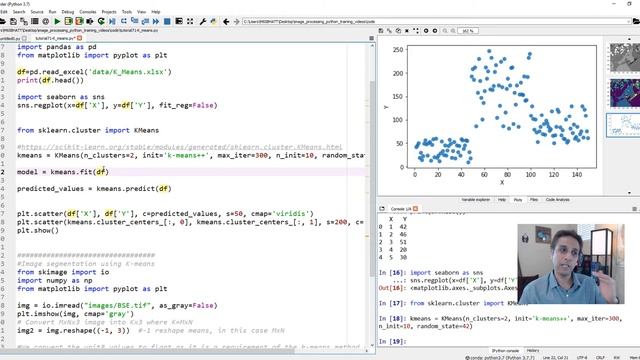
Task: Zoom out plot magnifier icon
Action: click(x=445, y=31)
